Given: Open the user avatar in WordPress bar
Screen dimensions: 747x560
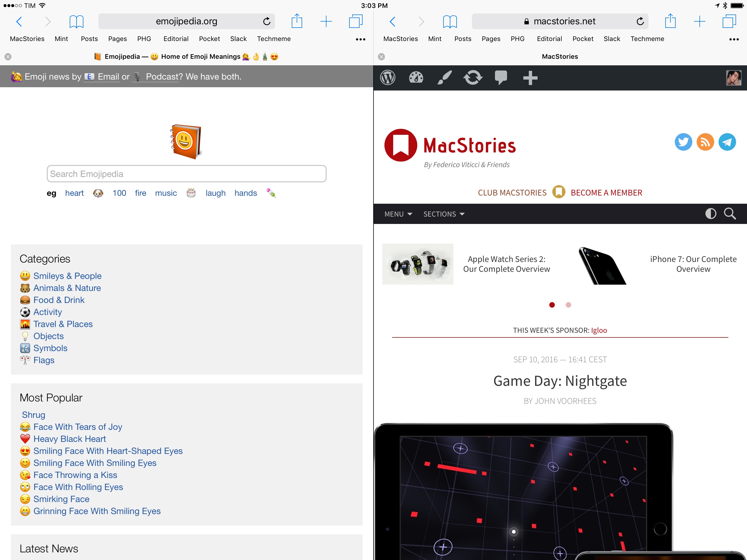Looking at the screenshot, I should 734,78.
